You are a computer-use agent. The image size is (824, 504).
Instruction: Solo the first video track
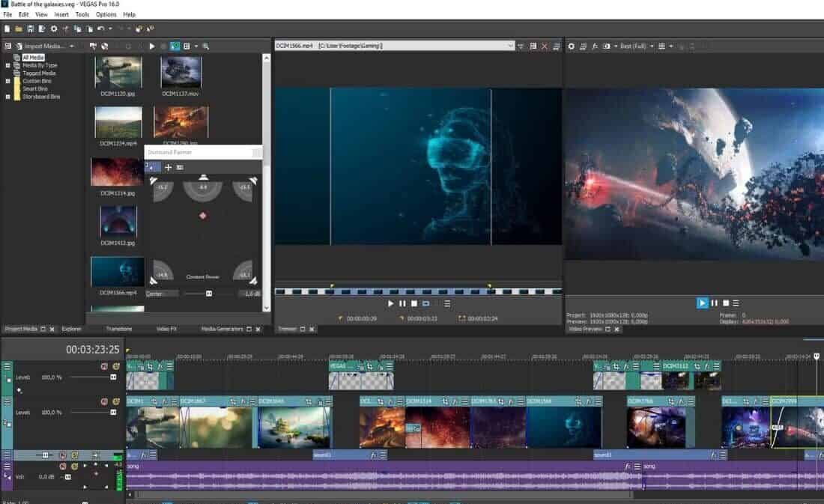(x=115, y=366)
